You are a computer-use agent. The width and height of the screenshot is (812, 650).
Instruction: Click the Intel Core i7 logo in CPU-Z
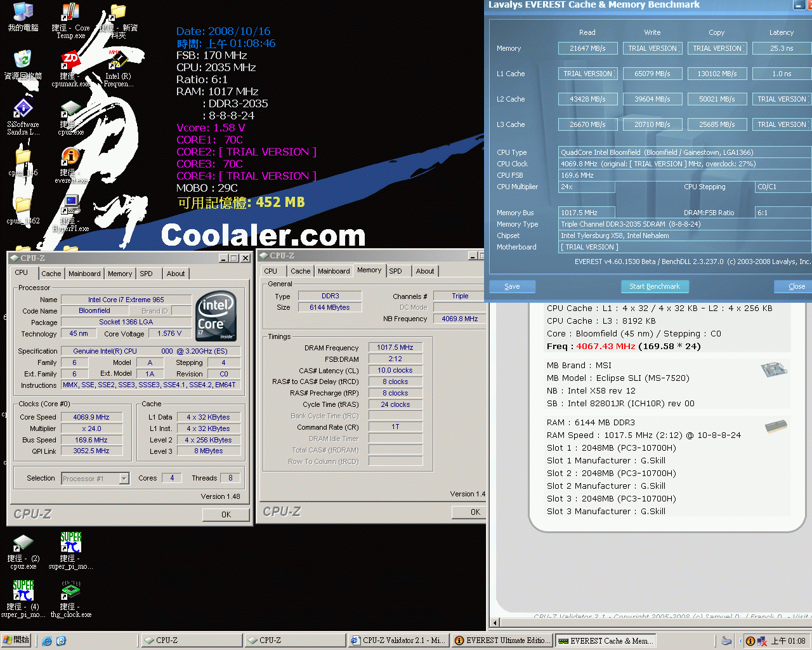(216, 315)
